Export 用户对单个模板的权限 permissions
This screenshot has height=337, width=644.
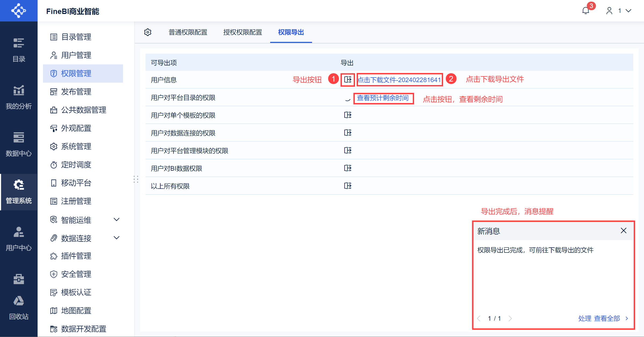[348, 115]
